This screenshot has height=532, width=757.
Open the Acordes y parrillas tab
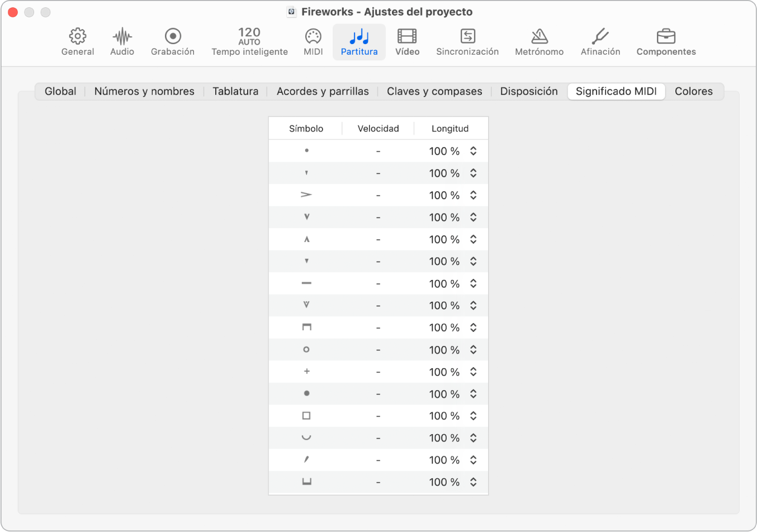323,91
